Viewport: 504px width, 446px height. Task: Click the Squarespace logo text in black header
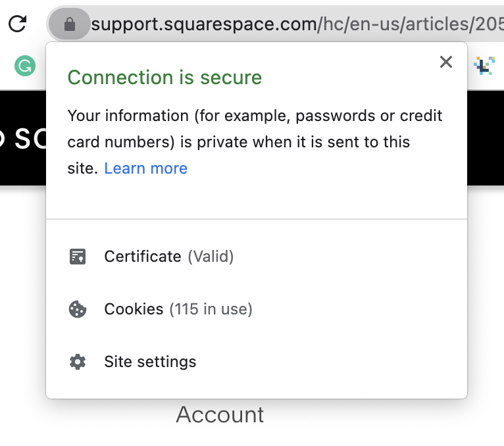pyautogui.click(x=22, y=139)
